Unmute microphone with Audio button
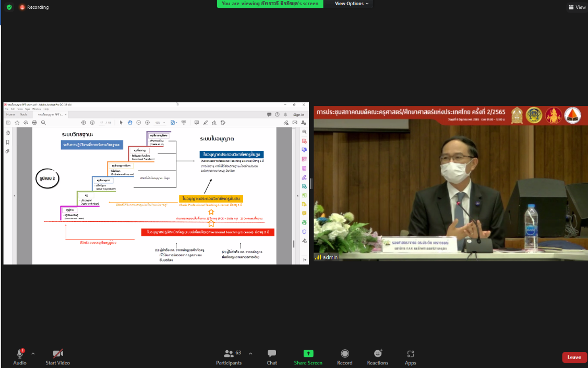 click(x=20, y=357)
